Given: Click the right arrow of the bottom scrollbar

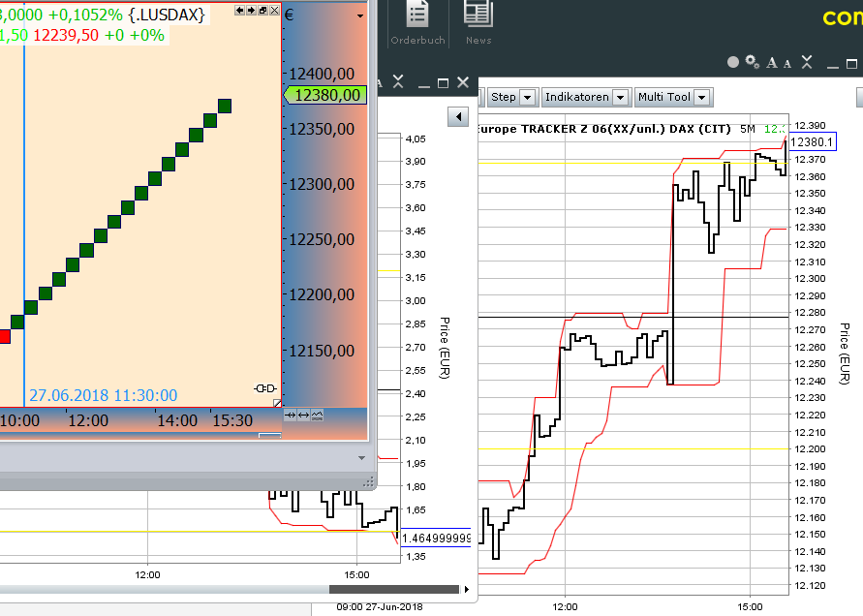Looking at the screenshot, I should pyautogui.click(x=466, y=588).
